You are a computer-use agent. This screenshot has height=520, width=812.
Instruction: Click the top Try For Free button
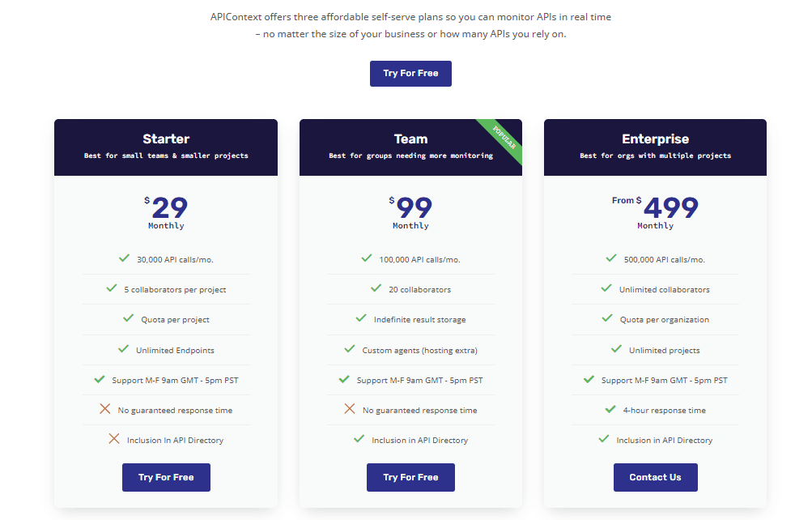(x=410, y=73)
